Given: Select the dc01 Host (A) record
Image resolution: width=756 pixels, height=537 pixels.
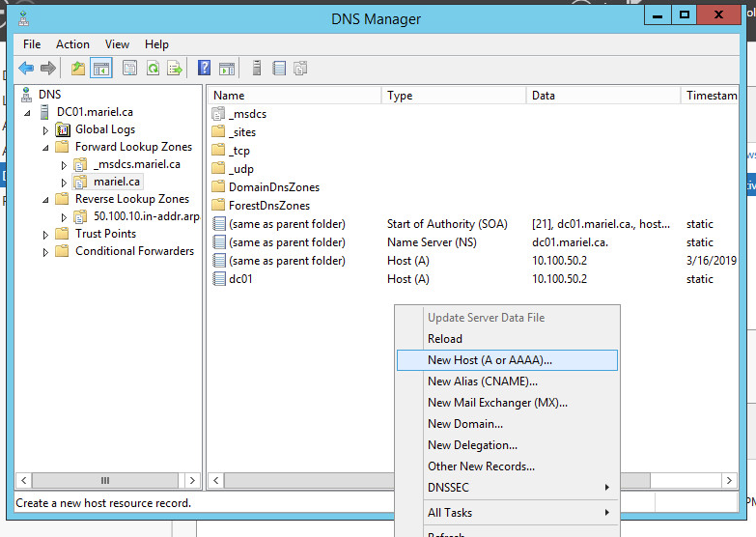Looking at the screenshot, I should [x=240, y=279].
